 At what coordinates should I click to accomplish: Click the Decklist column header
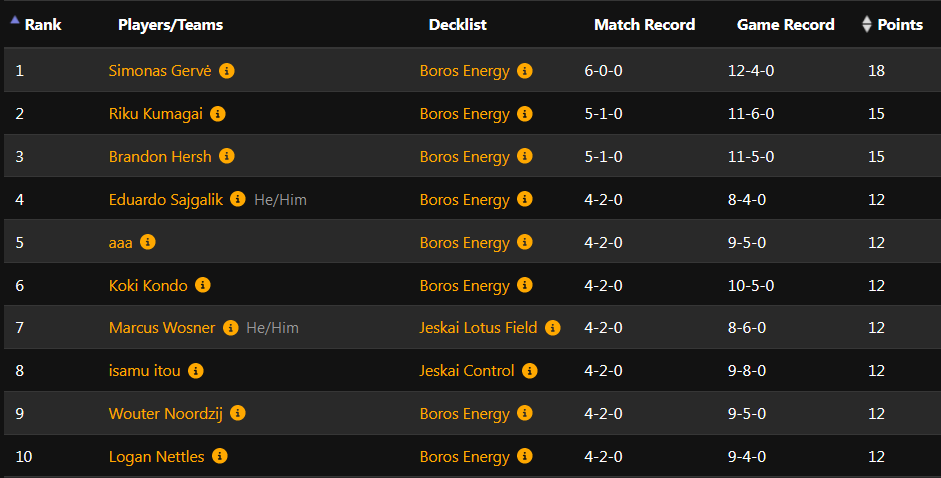click(457, 25)
